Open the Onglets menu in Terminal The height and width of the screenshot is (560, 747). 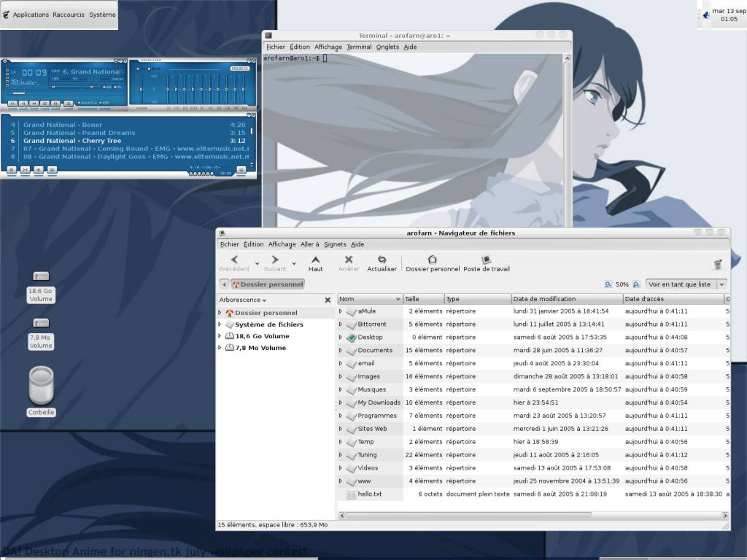tap(387, 47)
